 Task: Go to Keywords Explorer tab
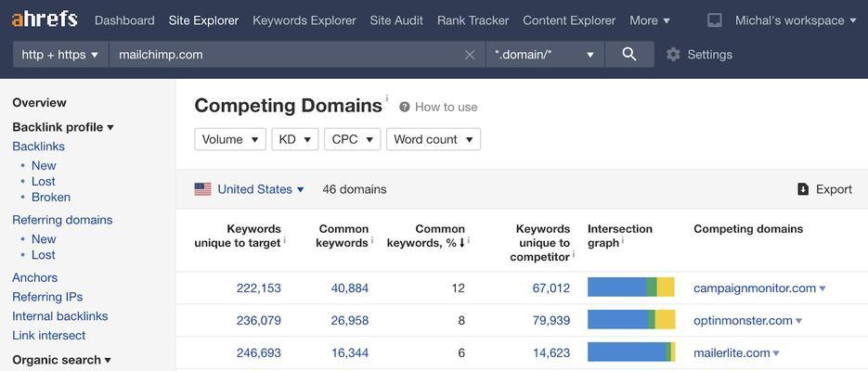point(304,20)
